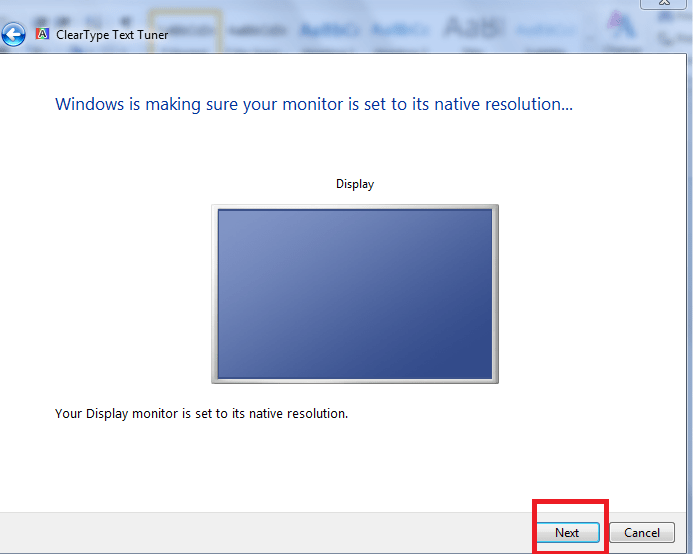Click the 'Your Display monitor is set' message
This screenshot has width=693, height=554.
[202, 414]
